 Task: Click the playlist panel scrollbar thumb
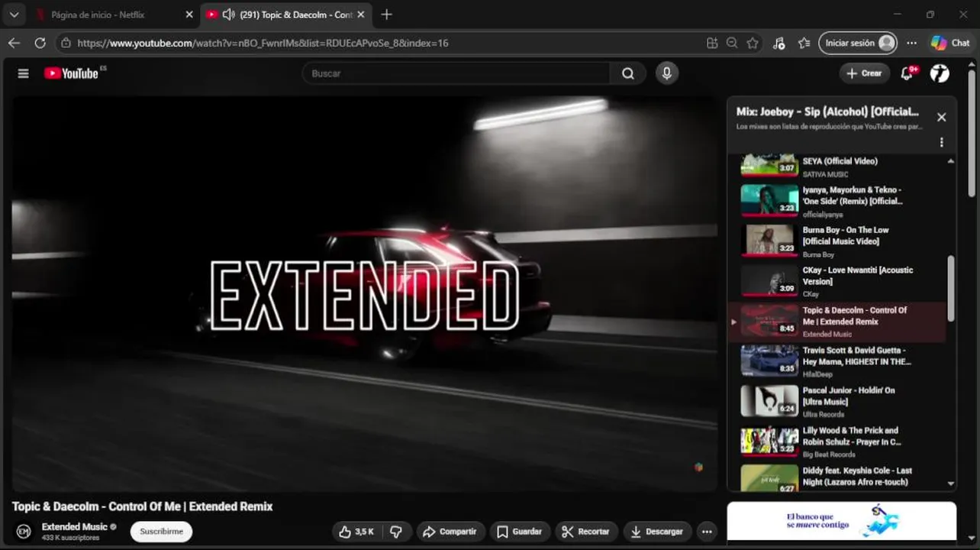point(951,288)
